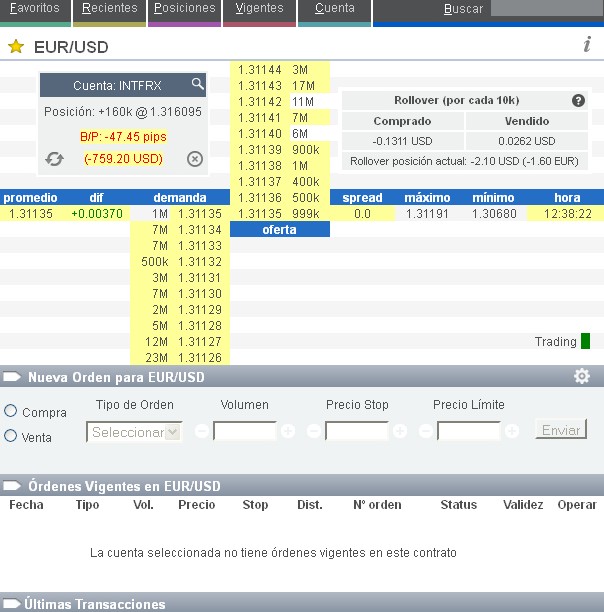Image resolution: width=604 pixels, height=612 pixels.
Task: Click bid row 500k 1.31132
Action: coord(180,262)
